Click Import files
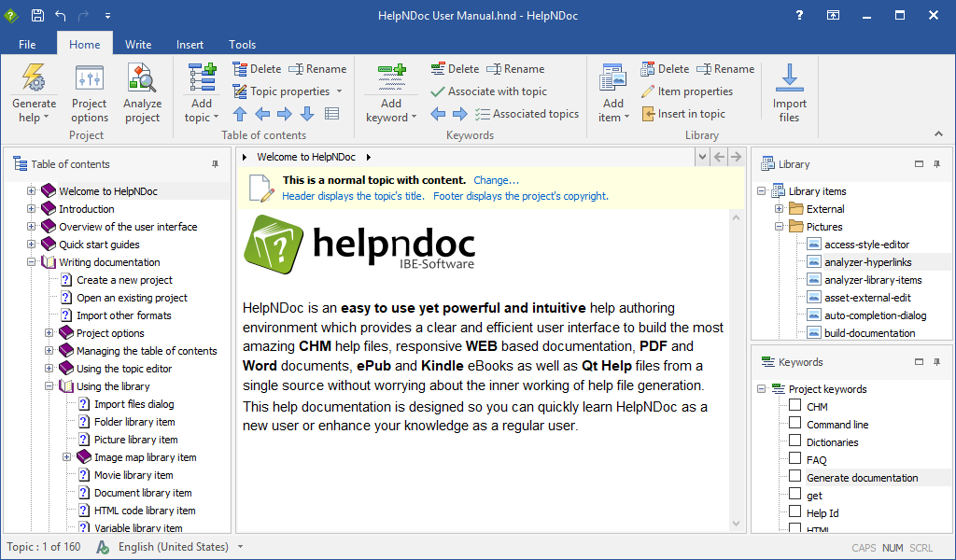This screenshot has width=956, height=560. 789,92
